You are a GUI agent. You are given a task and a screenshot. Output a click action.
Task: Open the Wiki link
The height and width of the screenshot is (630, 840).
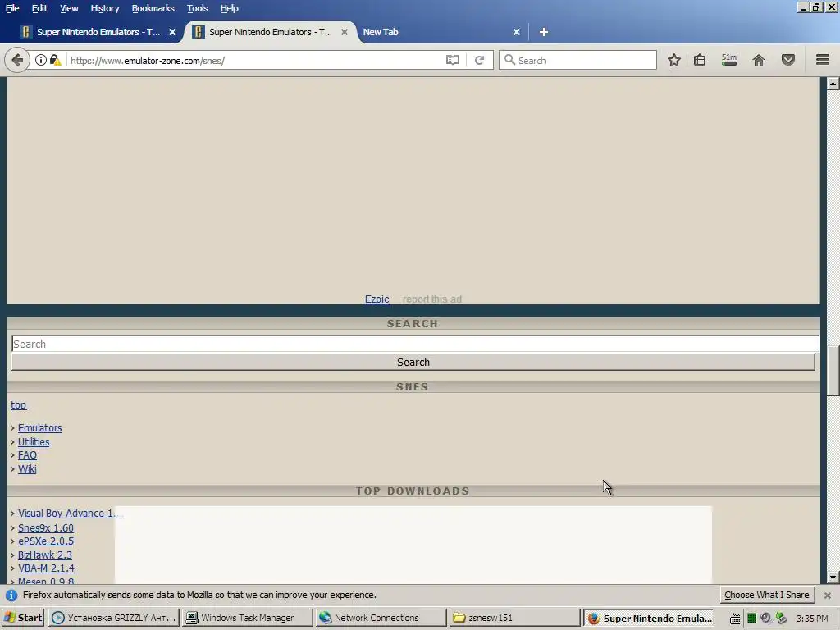click(27, 469)
